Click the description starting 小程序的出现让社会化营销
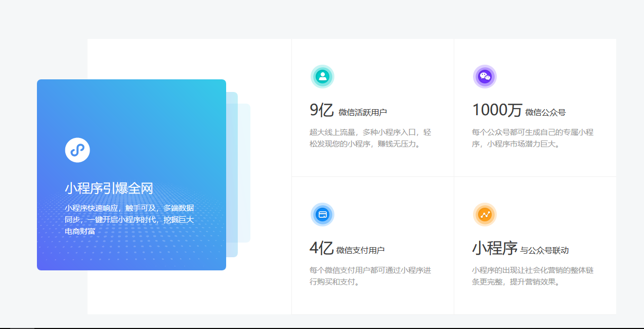The image size is (644, 329). click(x=533, y=276)
